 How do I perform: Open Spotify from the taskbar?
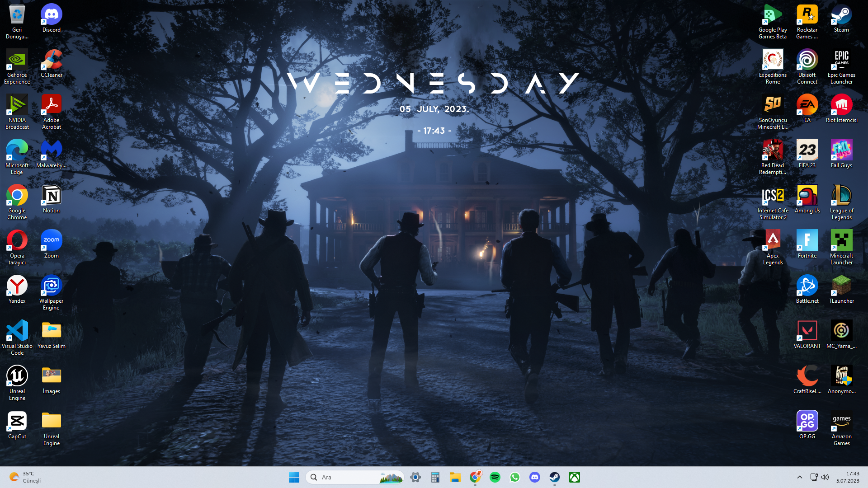point(495,477)
